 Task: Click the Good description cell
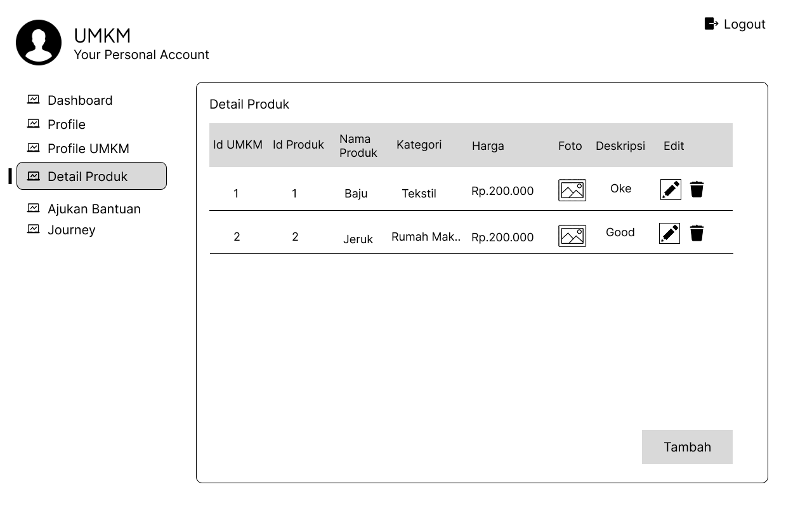click(620, 232)
